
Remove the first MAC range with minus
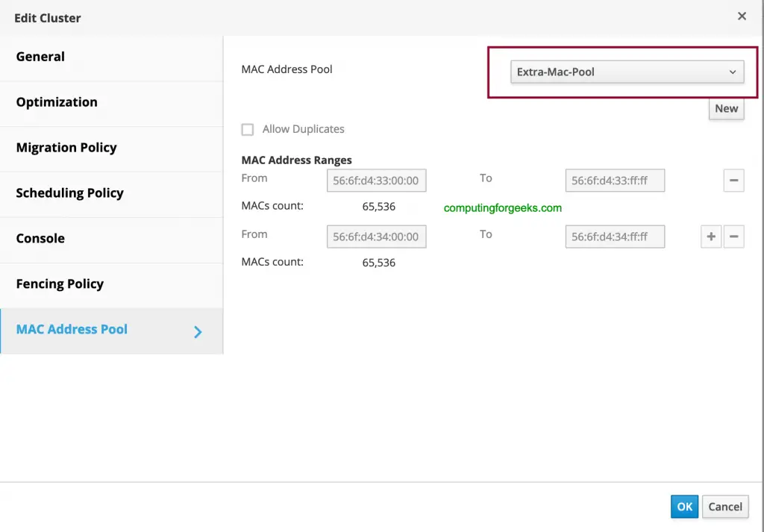[x=734, y=181]
